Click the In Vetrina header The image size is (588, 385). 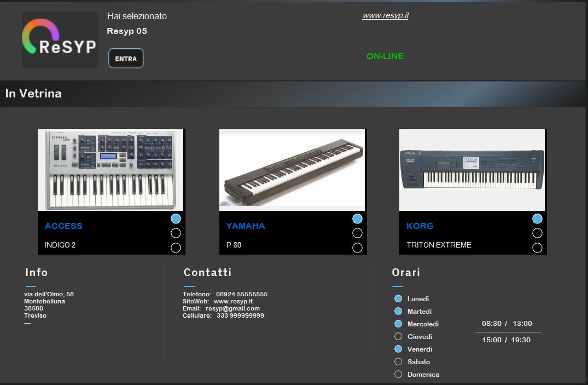[x=33, y=93]
